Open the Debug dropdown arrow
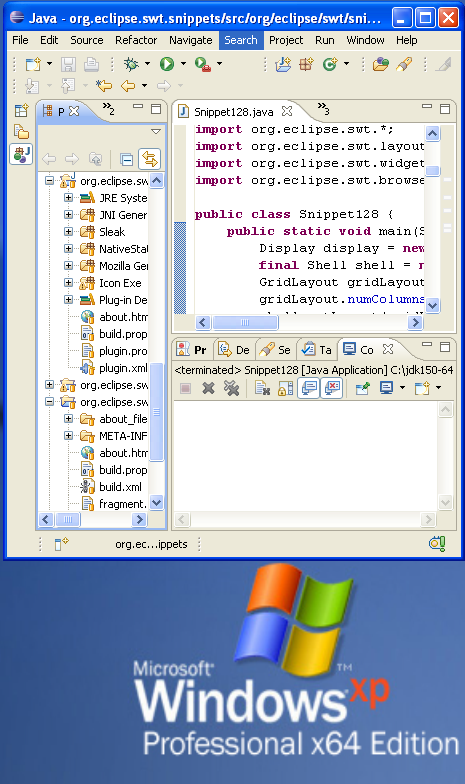This screenshot has width=465, height=784. tap(147, 64)
